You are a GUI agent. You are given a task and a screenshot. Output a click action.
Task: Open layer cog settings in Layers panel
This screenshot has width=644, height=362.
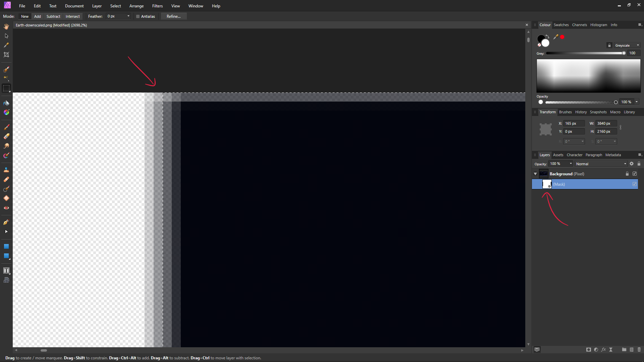[632, 164]
